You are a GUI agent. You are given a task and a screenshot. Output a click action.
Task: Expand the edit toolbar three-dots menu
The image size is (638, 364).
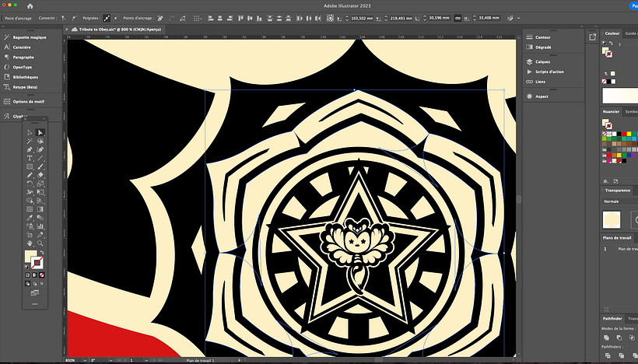point(34,303)
